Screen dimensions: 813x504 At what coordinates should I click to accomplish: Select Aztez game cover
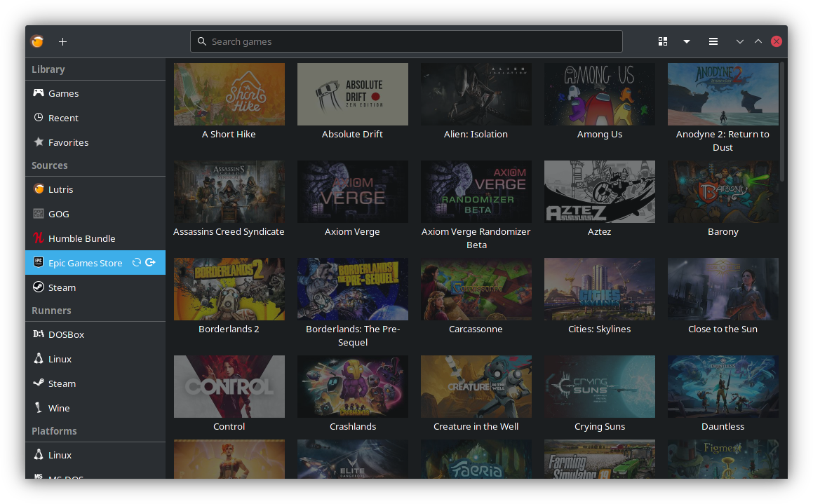pos(599,191)
